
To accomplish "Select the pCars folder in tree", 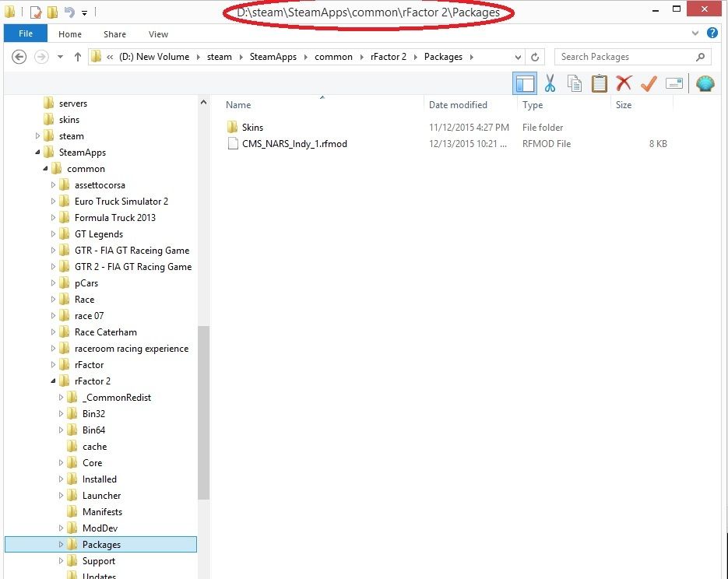I will 86,283.
